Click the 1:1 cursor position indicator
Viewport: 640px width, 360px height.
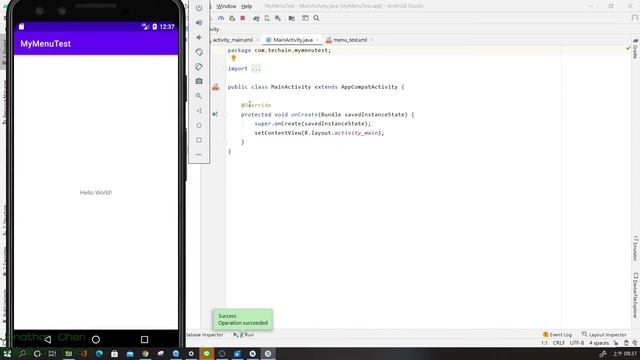point(544,343)
